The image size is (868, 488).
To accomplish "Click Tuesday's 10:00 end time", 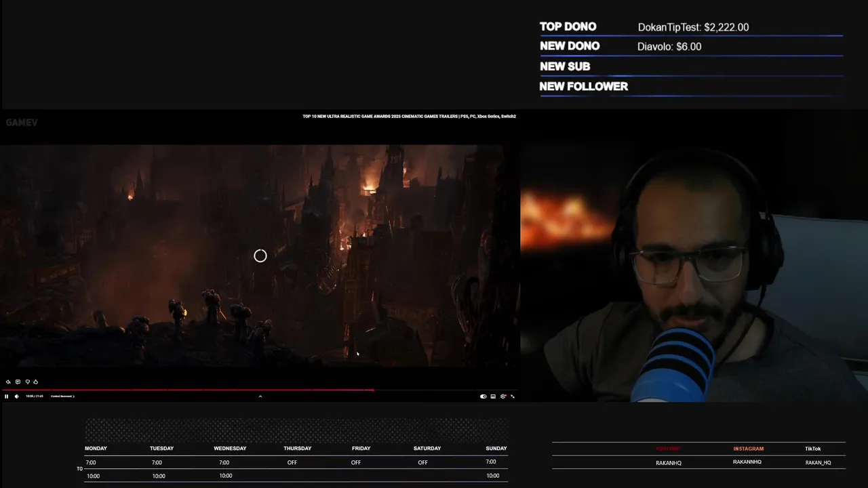I will point(159,476).
